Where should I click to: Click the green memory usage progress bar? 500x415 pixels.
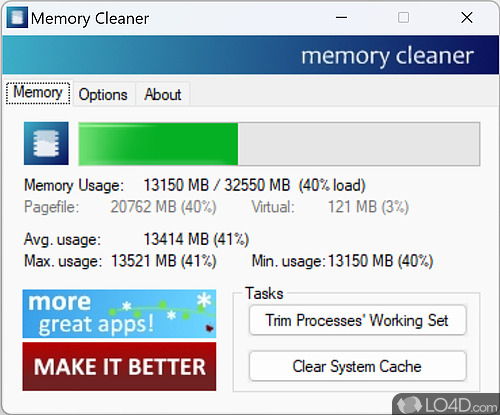279,144
